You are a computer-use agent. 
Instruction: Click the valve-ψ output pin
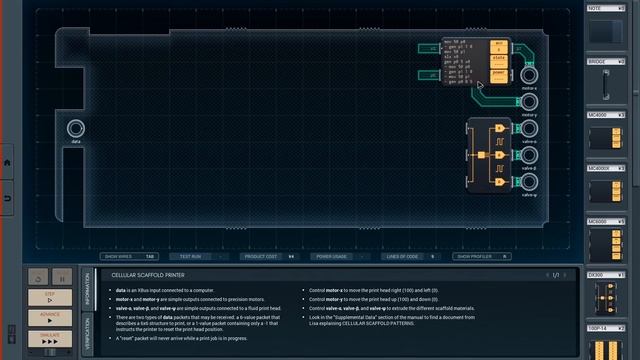(529, 182)
